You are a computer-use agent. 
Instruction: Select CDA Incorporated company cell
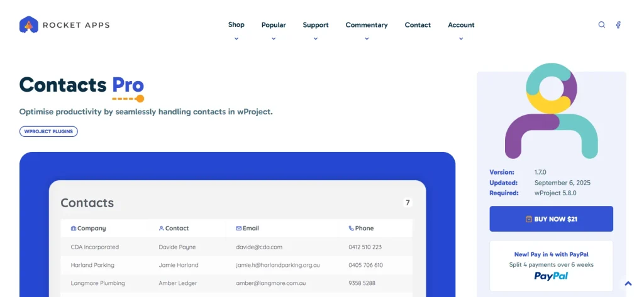(x=95, y=247)
